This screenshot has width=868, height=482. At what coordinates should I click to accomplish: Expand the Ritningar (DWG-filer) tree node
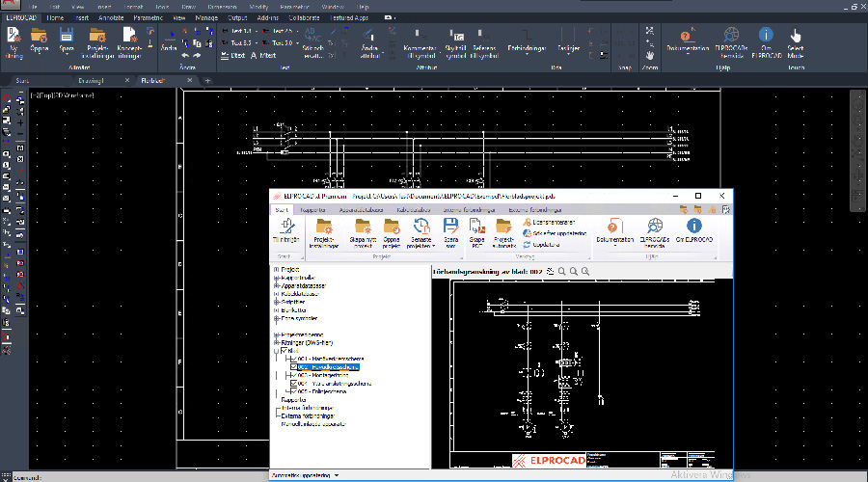pyautogui.click(x=276, y=343)
